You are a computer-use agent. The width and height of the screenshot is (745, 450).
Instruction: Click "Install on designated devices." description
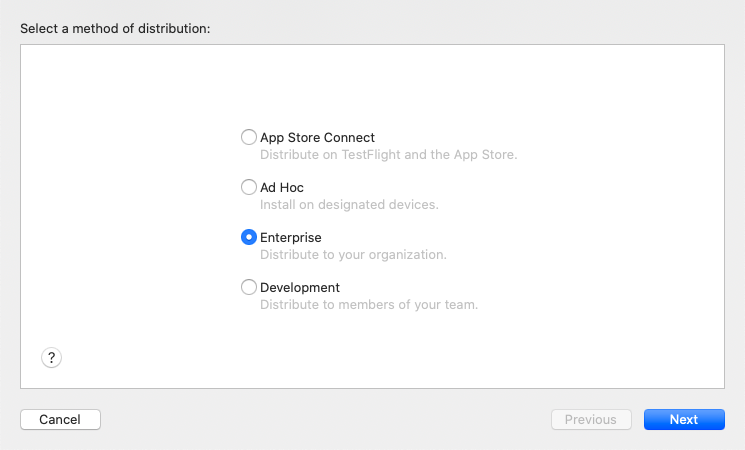point(349,204)
